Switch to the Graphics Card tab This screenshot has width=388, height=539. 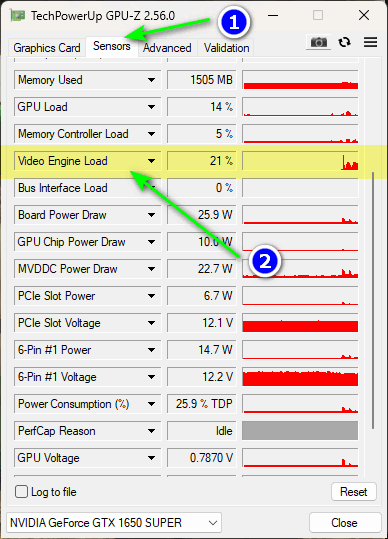tap(47, 48)
